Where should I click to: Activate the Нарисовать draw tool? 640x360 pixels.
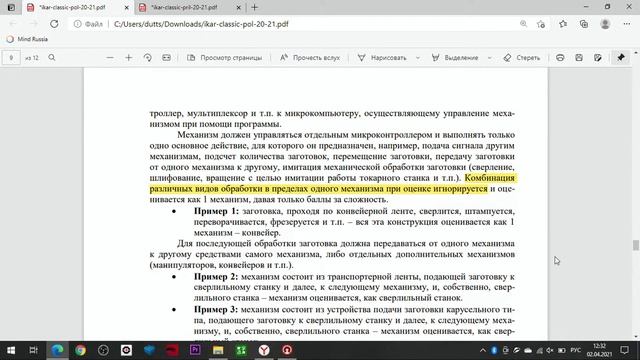pos(382,58)
